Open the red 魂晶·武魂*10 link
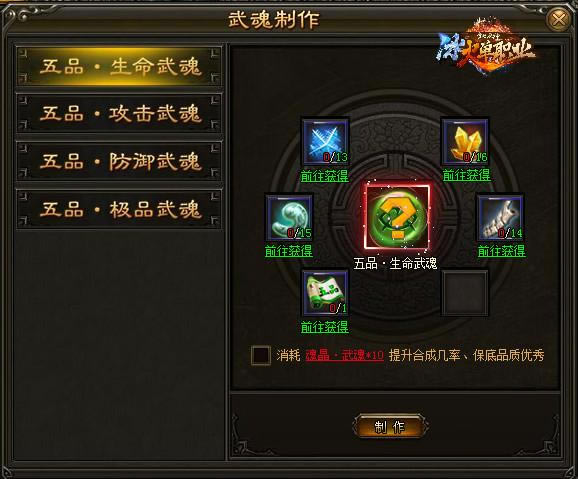 [x=345, y=355]
